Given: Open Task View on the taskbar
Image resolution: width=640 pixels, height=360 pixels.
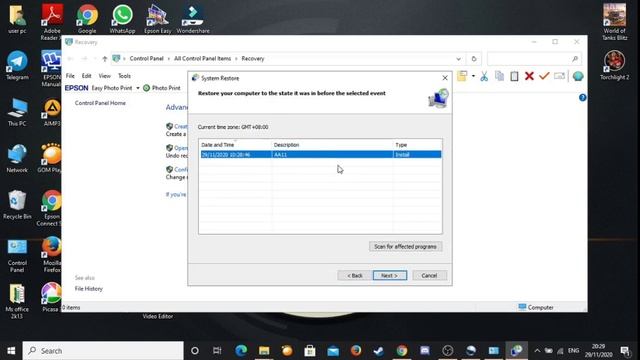Looking at the screenshot, I should (x=217, y=351).
